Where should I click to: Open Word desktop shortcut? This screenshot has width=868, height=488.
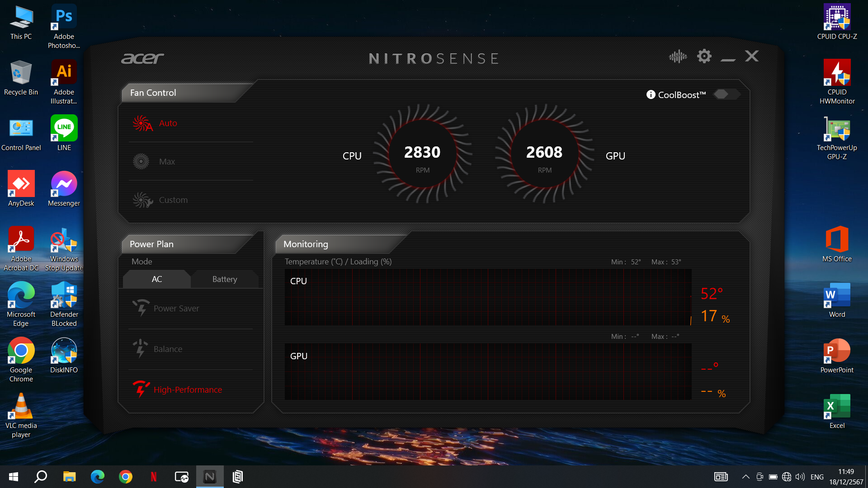point(837,300)
